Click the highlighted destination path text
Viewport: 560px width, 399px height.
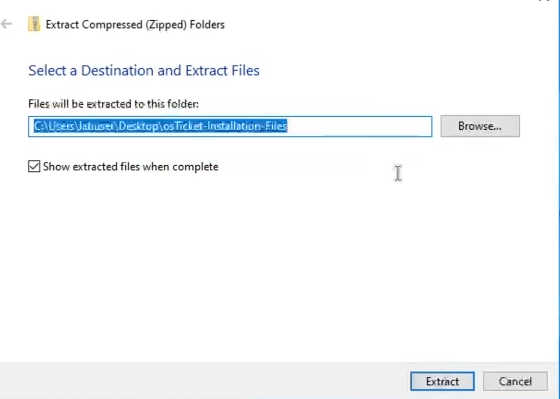(x=161, y=126)
